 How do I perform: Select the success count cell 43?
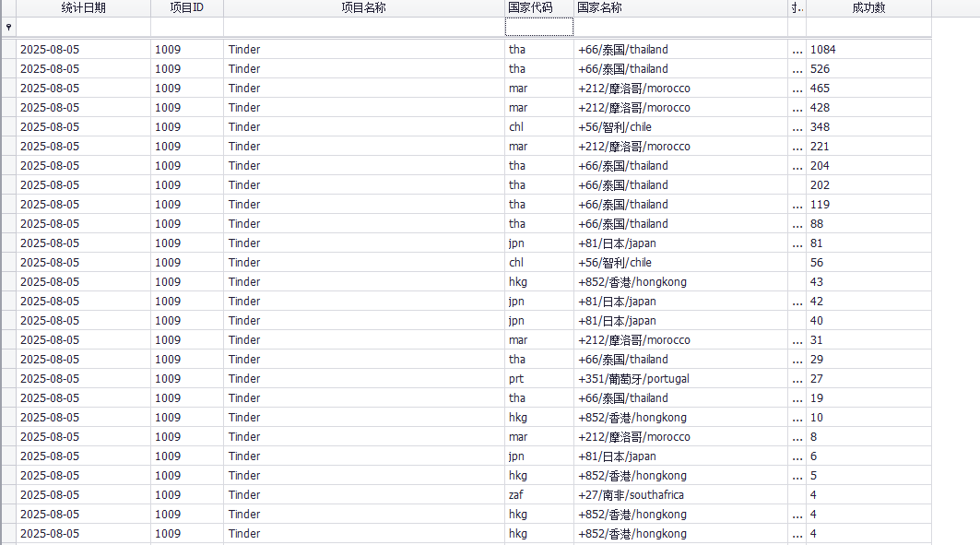[x=868, y=282]
